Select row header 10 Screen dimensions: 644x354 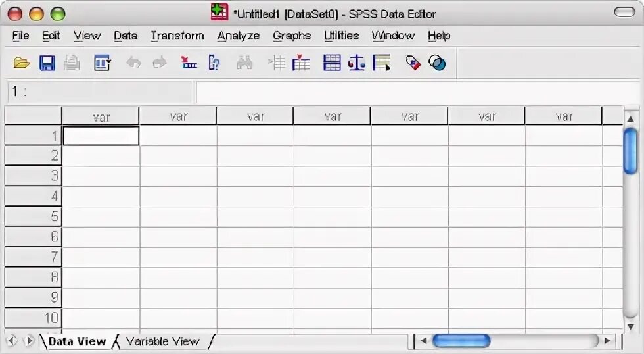(34, 318)
